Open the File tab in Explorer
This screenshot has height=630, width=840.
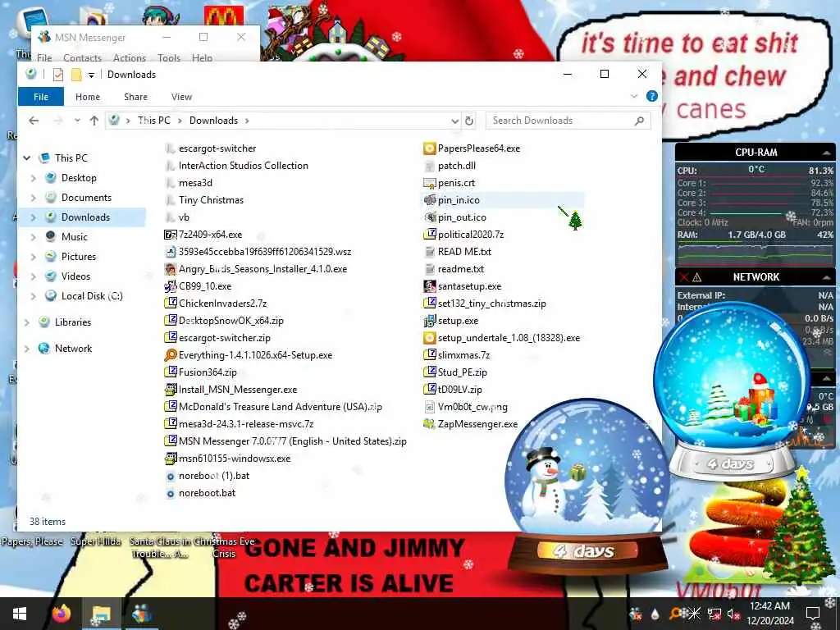tap(41, 97)
